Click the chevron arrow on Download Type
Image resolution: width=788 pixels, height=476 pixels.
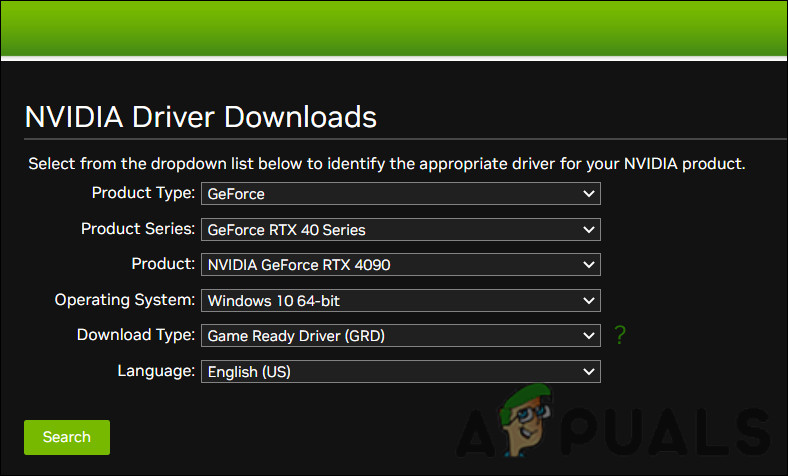588,336
